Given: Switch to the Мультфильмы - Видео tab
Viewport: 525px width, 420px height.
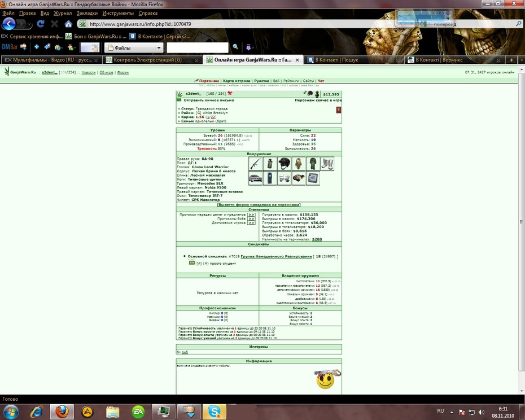Looking at the screenshot, I should click(51, 60).
